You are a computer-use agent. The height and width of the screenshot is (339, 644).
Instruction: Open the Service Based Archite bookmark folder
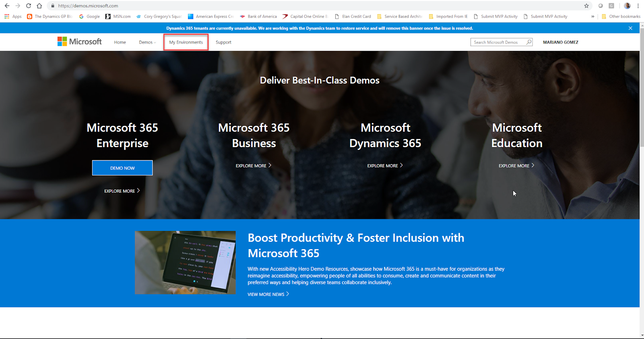(400, 17)
